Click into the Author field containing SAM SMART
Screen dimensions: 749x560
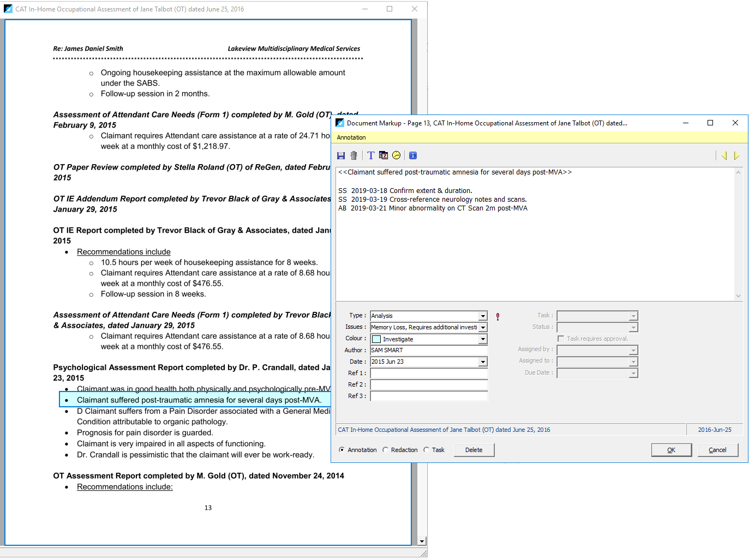point(429,350)
